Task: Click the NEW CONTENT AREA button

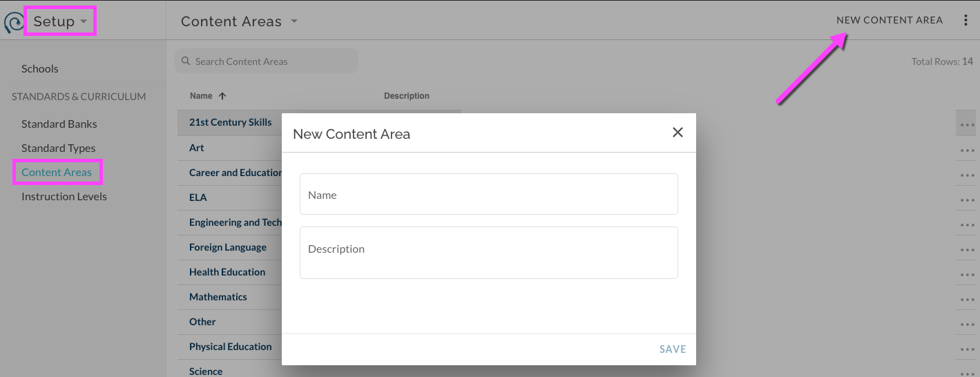Action: tap(890, 20)
